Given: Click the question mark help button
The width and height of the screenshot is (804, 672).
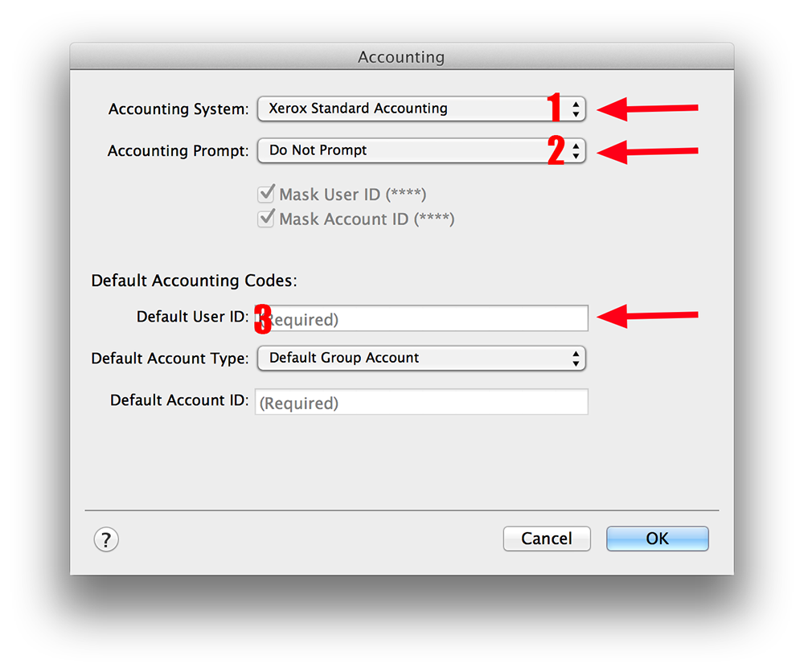Looking at the screenshot, I should coord(106,539).
